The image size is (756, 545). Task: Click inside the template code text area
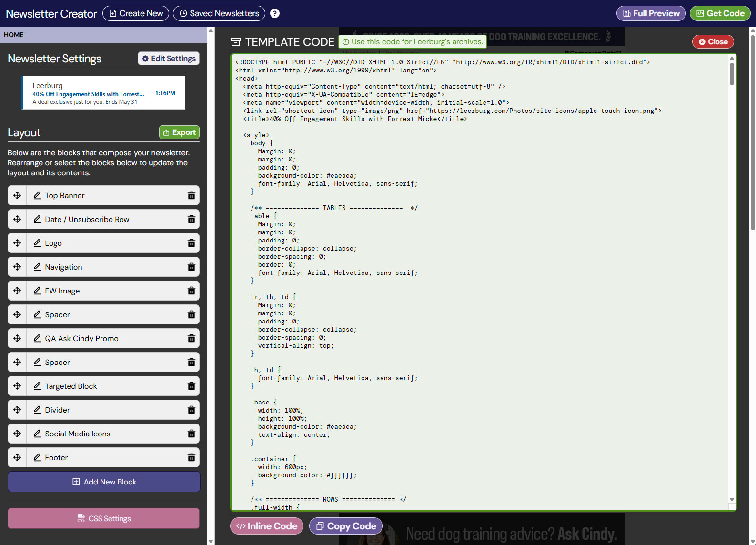point(480,282)
